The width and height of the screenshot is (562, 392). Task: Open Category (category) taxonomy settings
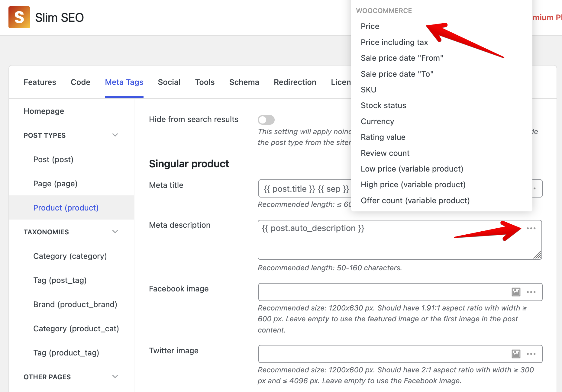pyautogui.click(x=70, y=256)
